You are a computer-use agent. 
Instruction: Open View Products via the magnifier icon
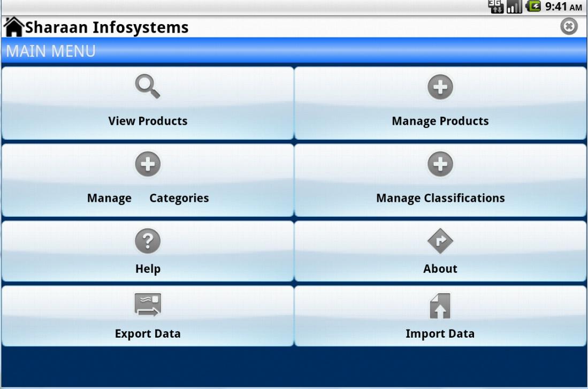click(x=148, y=87)
